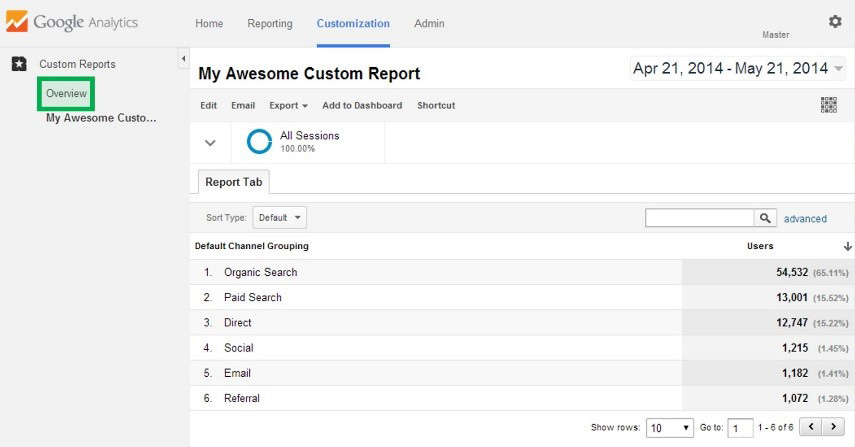Select the Report Tab
The image size is (855, 447).
[x=233, y=182]
